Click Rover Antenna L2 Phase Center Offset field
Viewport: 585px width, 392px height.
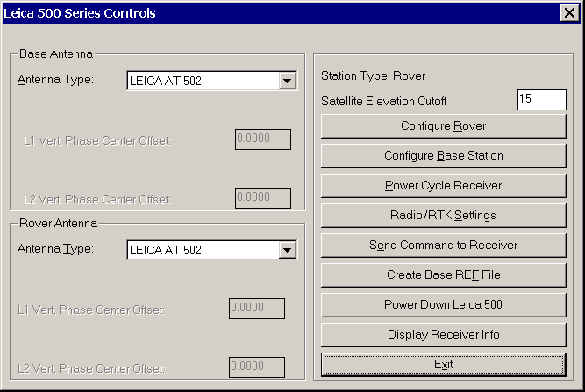coord(256,367)
